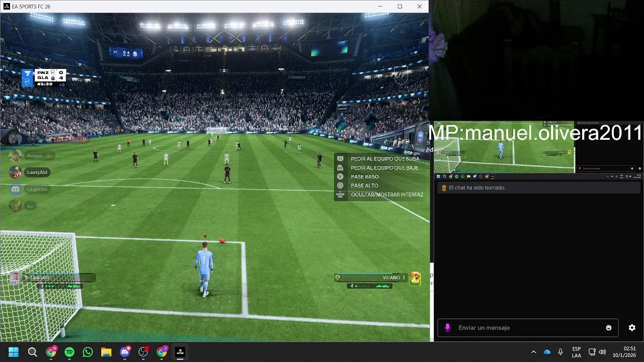Click the LautyAld Discord overlay avatar
644x362 pixels.
pos(16,172)
